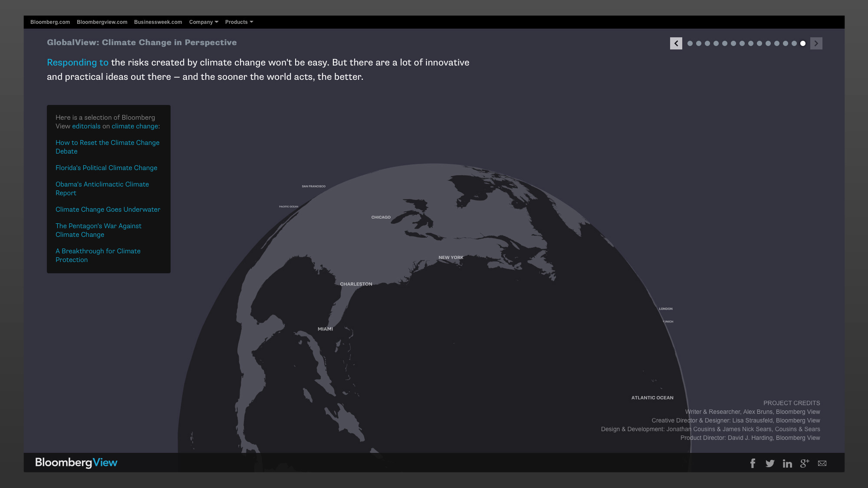Screen dimensions: 868x488
Task: Select the first slide pagination dot
Action: click(690, 43)
